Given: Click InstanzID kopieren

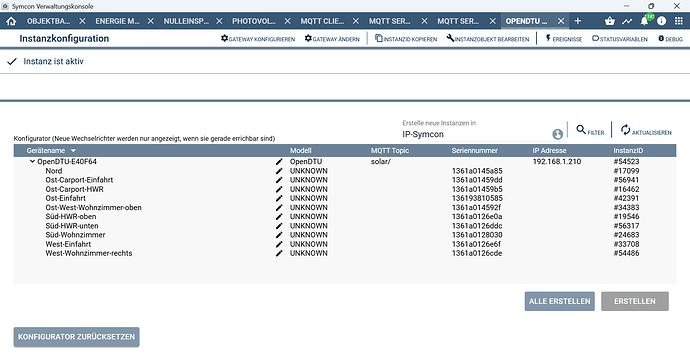Looking at the screenshot, I should coord(406,39).
